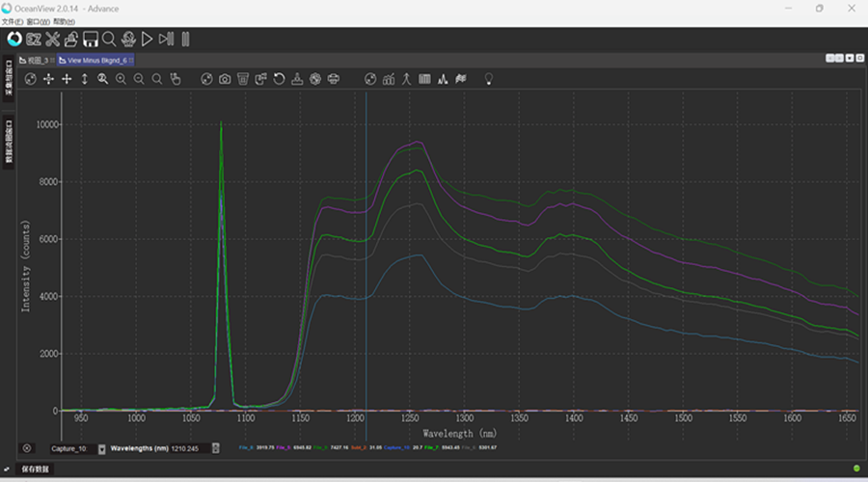This screenshot has height=482, width=868.
Task: Click the zoom in magnifier icon
Action: click(x=121, y=79)
